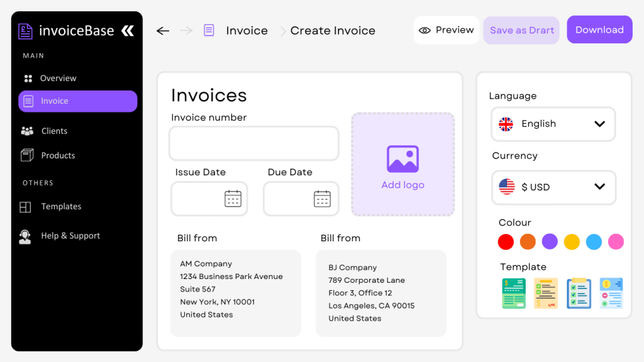Click the image placeholder icon
This screenshot has height=362, width=644.
[x=402, y=159]
